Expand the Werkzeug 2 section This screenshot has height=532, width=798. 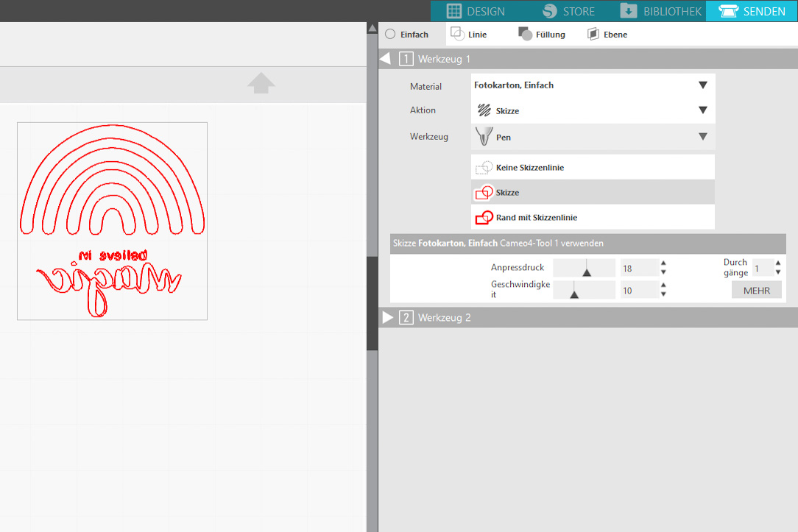(388, 317)
